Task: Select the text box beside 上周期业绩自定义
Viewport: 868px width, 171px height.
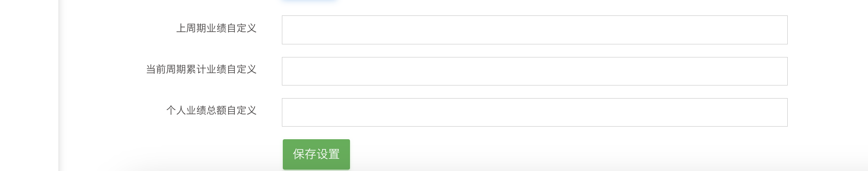Action: [x=534, y=30]
